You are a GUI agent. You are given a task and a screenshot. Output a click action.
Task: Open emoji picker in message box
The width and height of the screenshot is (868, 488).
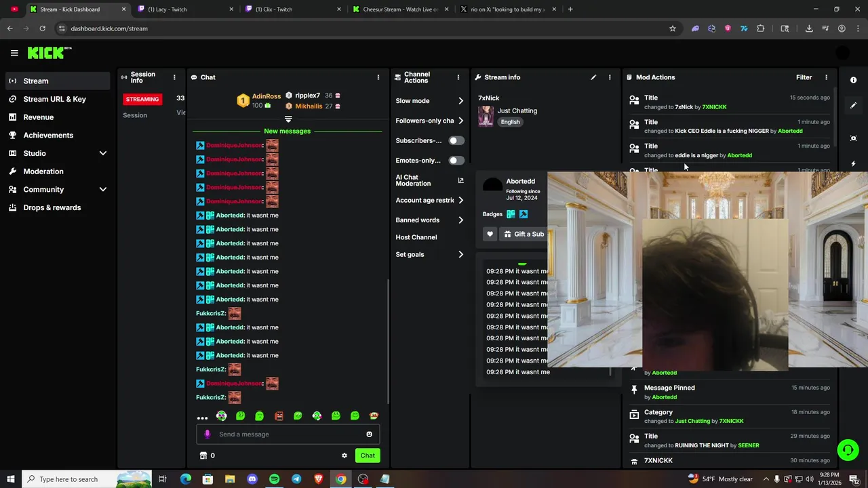tap(369, 434)
